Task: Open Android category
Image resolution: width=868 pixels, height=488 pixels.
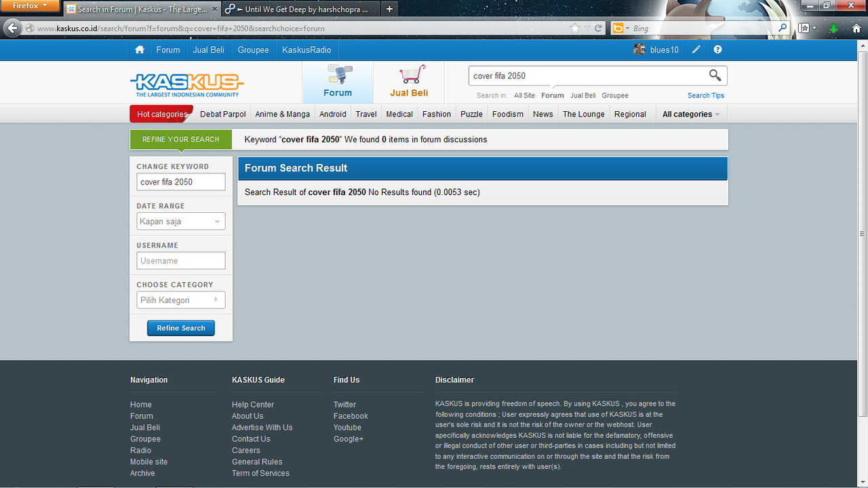Action: click(x=333, y=114)
